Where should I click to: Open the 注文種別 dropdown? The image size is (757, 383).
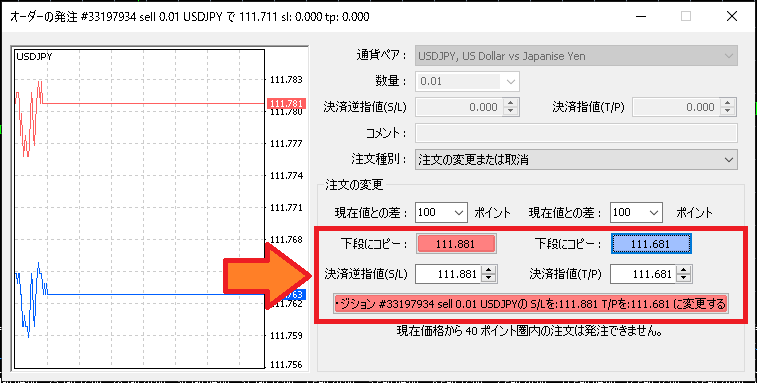pos(576,160)
